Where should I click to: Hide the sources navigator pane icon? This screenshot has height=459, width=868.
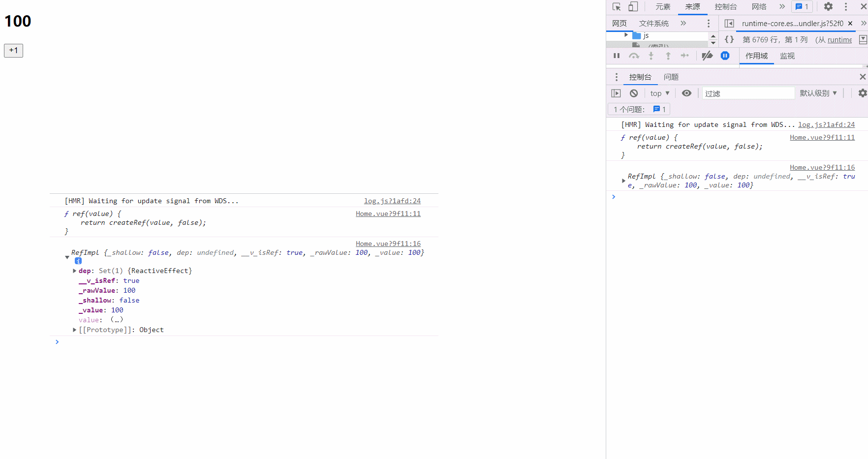tap(729, 24)
